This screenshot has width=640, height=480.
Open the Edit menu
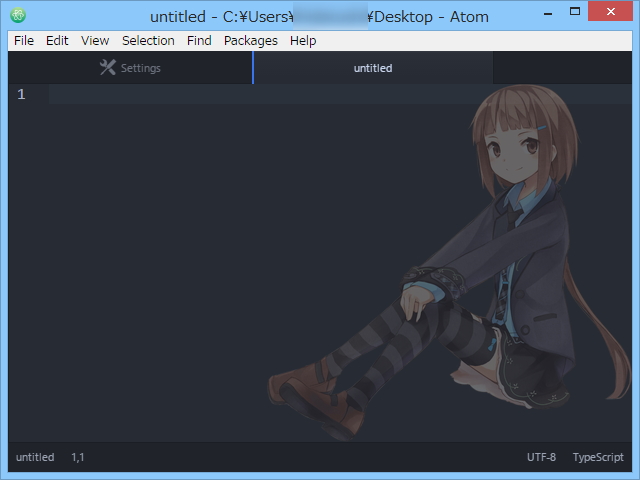point(57,41)
